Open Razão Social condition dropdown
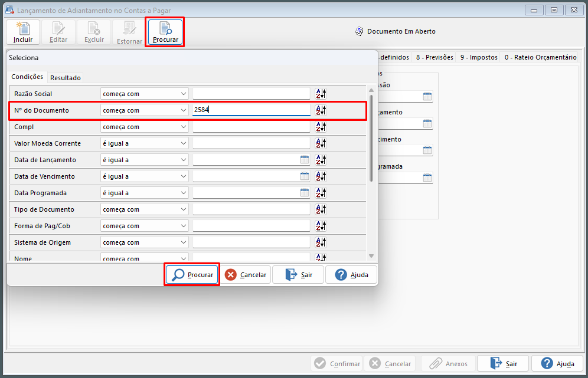Screen dimensions: 588x378 pos(145,94)
